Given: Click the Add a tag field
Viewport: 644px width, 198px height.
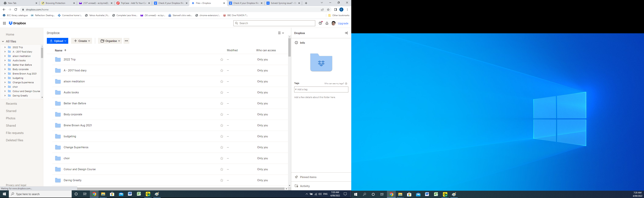Looking at the screenshot, I should 321,89.
